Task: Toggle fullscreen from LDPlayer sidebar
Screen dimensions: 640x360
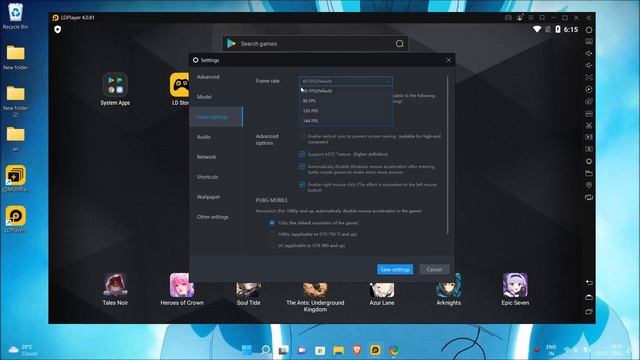Action: 589,77
